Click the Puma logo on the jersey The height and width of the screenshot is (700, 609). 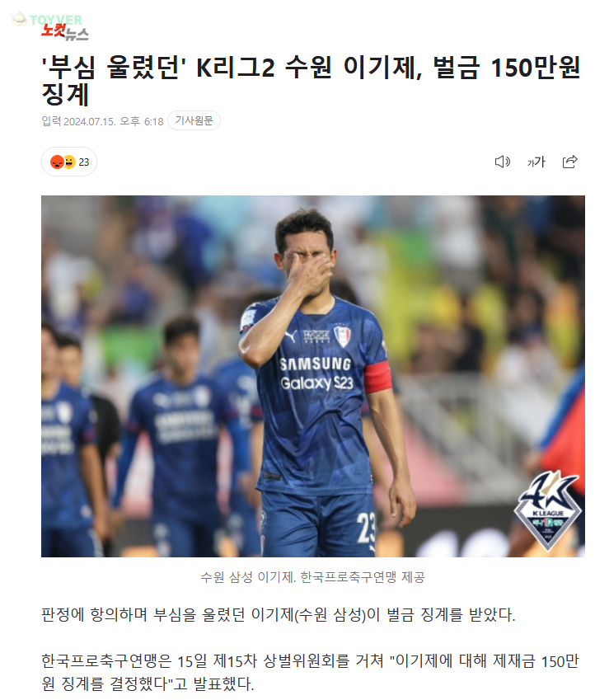click(290, 336)
